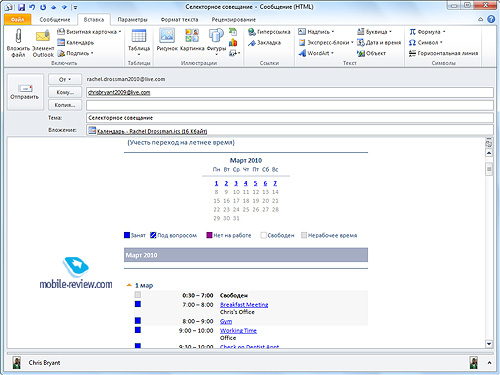
Task: Click message body scrollbar down arrow
Action: (489, 344)
